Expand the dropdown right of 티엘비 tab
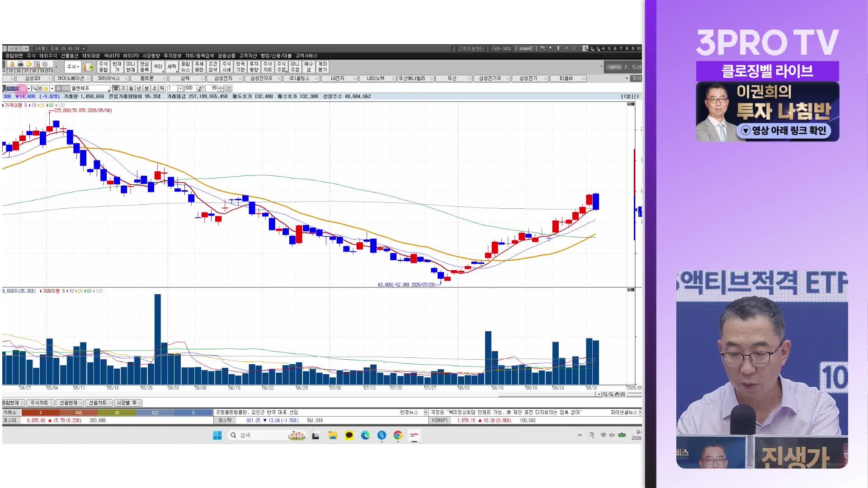This screenshot has width=868, height=488. [x=627, y=78]
